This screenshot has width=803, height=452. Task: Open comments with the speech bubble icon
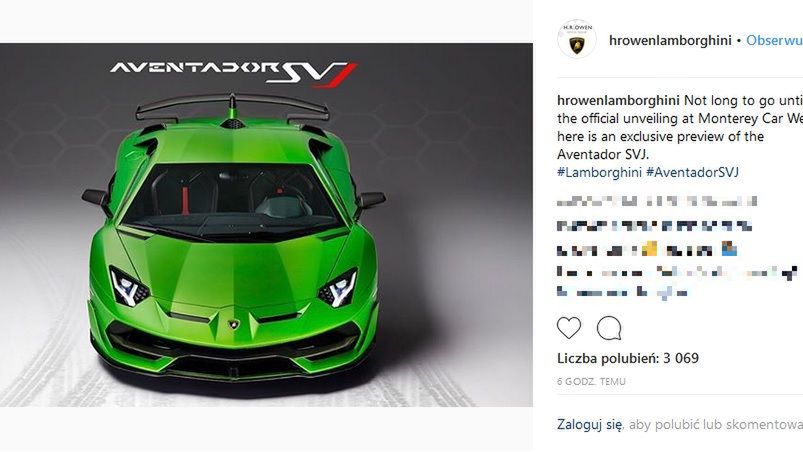[609, 328]
